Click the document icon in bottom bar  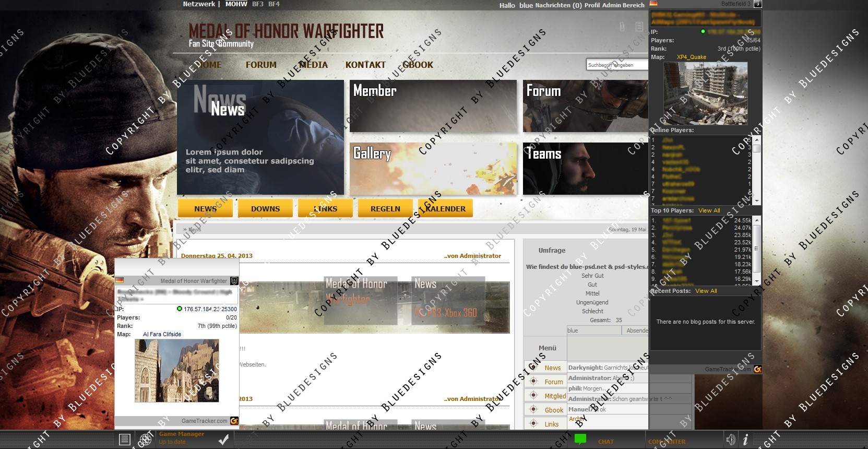click(124, 440)
